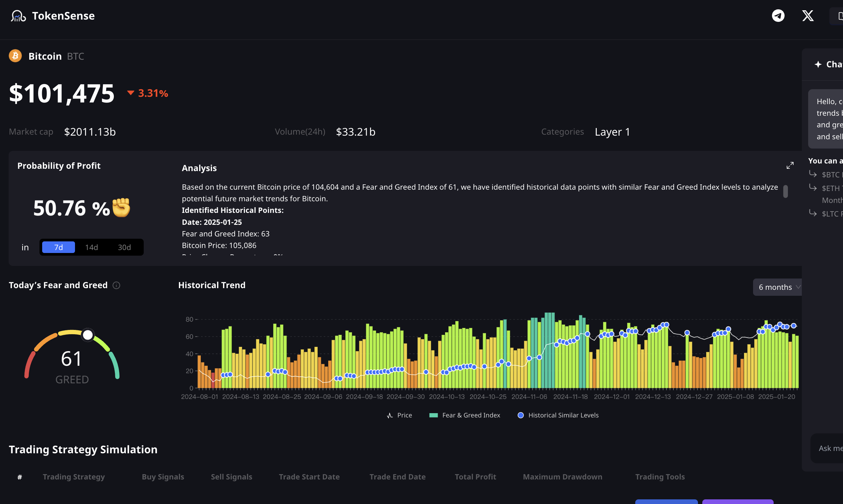
Task: Click the Bitcoin coin icon
Action: [x=15, y=56]
